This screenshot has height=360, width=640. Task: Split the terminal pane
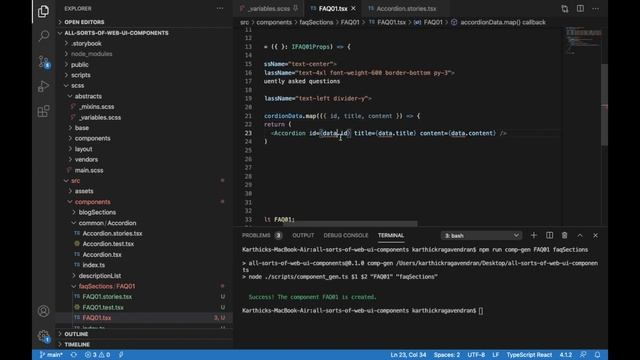point(549,235)
